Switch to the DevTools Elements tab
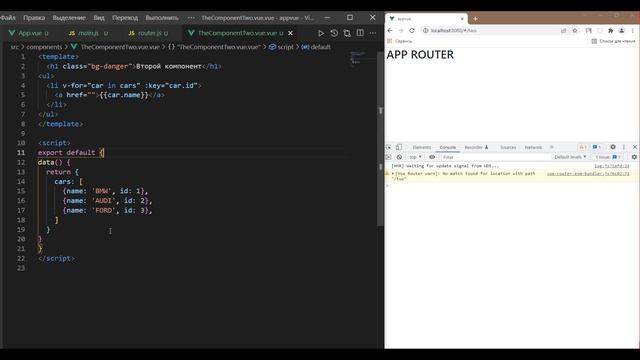Screen dimensions: 640x360 point(422,147)
